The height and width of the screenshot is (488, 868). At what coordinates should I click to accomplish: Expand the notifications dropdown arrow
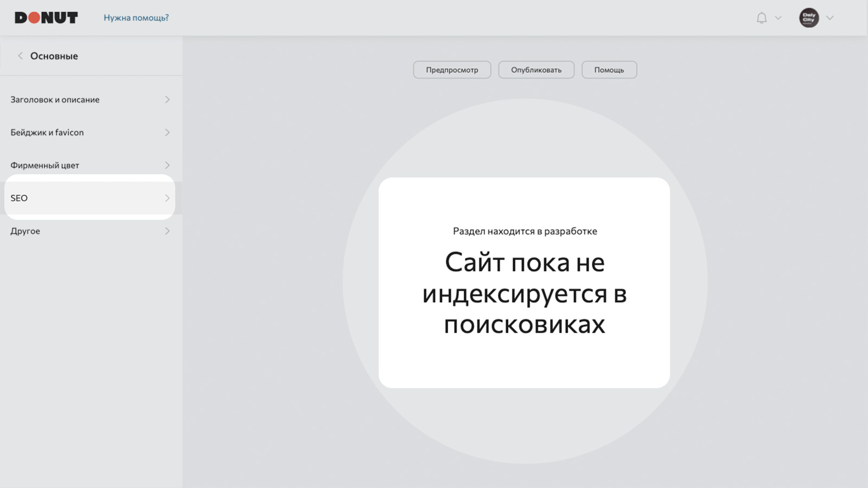pos(778,18)
